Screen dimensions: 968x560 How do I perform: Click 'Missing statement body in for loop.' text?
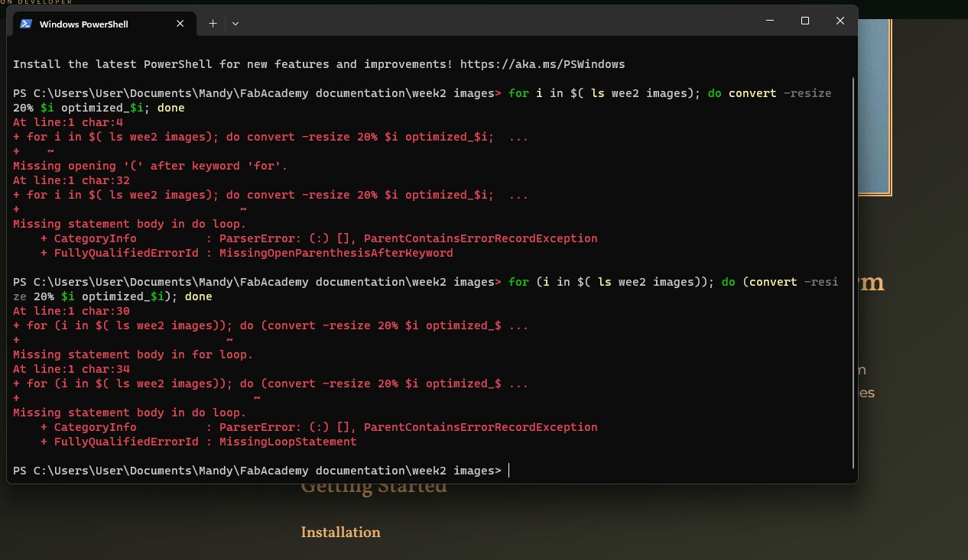(x=133, y=354)
